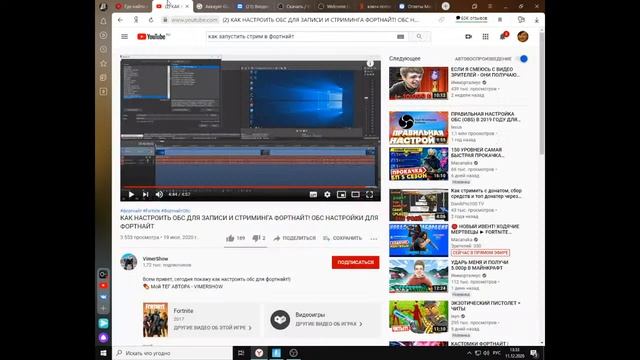Click the СОХРАНИТЬ save button
This screenshot has width=640, height=360.
[342, 238]
